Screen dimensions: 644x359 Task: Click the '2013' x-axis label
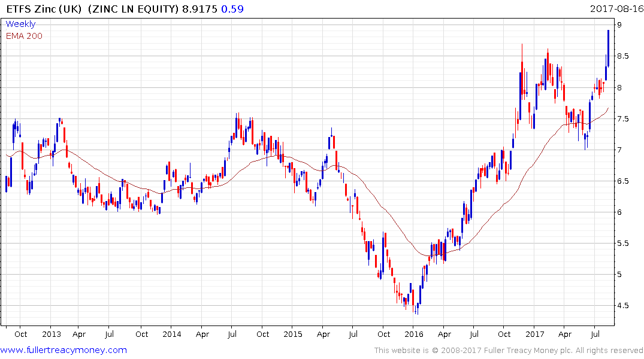[x=52, y=334]
